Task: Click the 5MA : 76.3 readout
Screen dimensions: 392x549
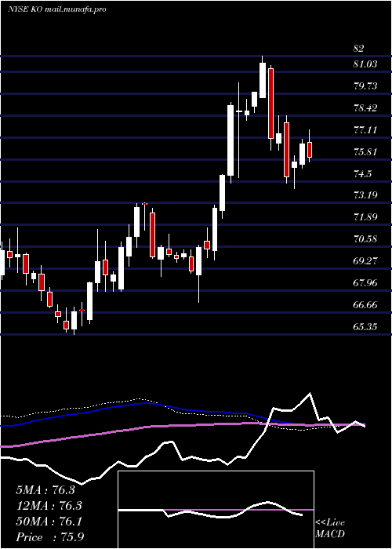Action: point(45,490)
